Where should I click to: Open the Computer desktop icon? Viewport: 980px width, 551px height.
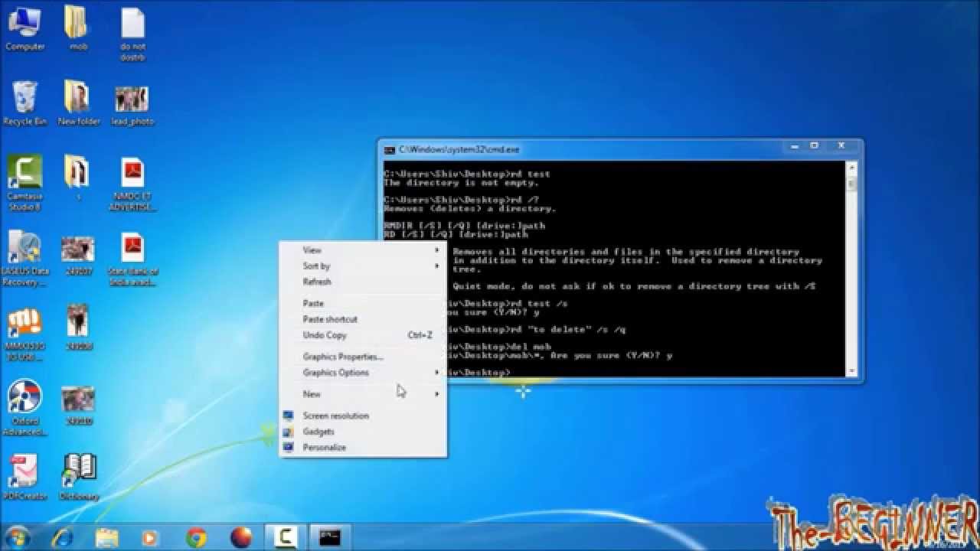click(24, 29)
